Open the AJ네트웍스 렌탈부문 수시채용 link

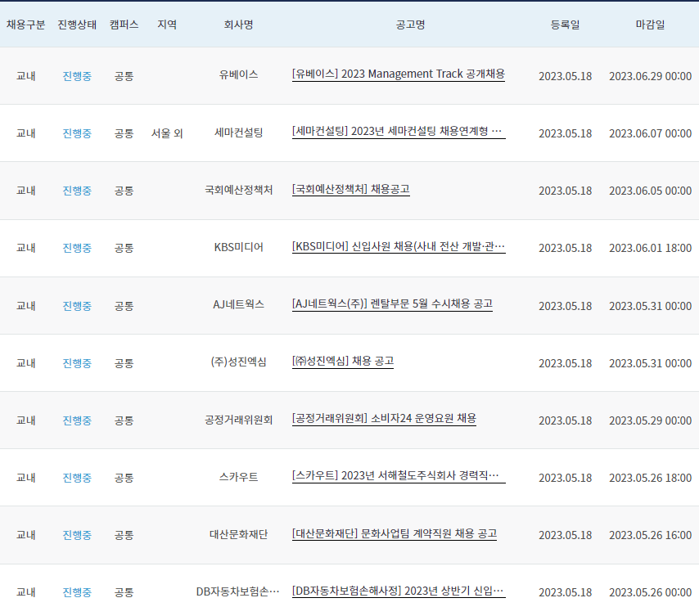click(392, 304)
